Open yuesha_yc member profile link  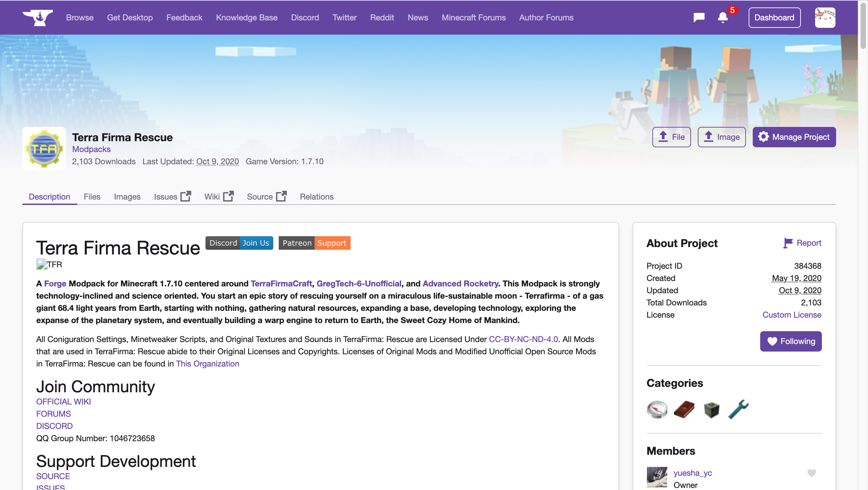point(693,473)
